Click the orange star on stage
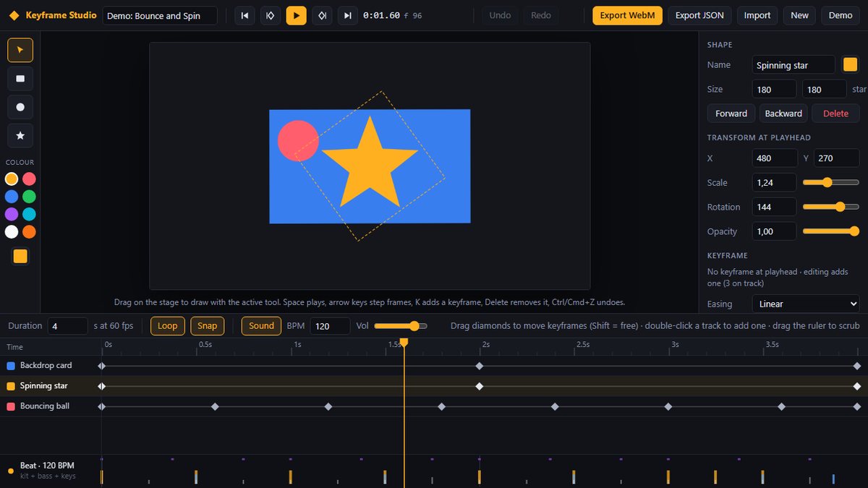The width and height of the screenshot is (868, 488). [370, 165]
